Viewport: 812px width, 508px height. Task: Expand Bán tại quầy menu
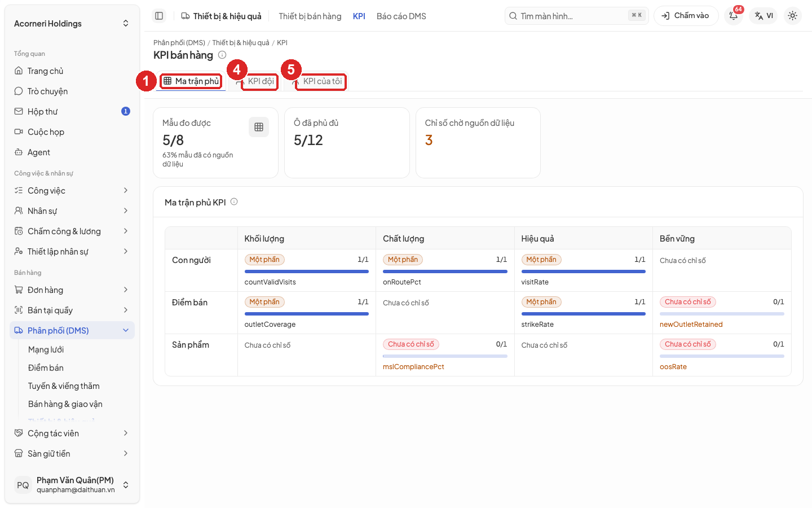(x=72, y=310)
